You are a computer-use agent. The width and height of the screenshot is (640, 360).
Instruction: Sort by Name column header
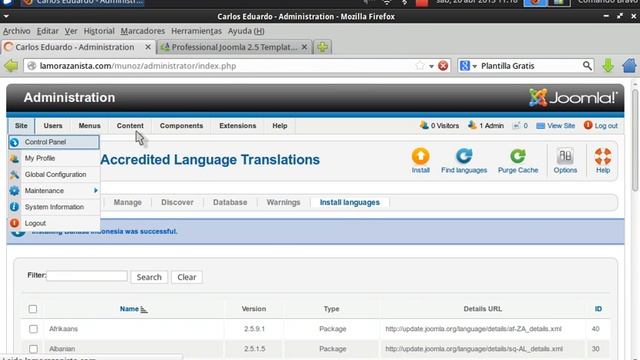point(129,309)
